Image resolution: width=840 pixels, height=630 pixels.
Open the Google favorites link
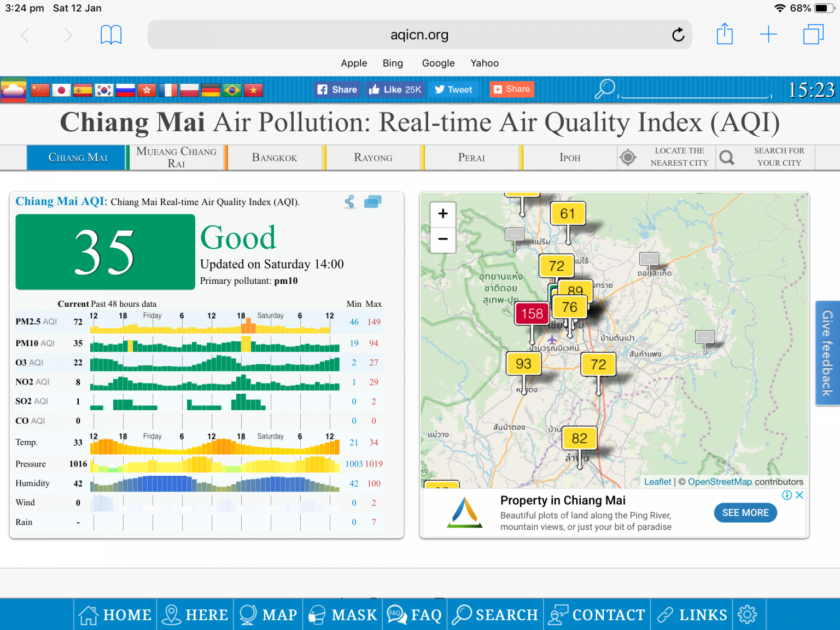(438, 63)
